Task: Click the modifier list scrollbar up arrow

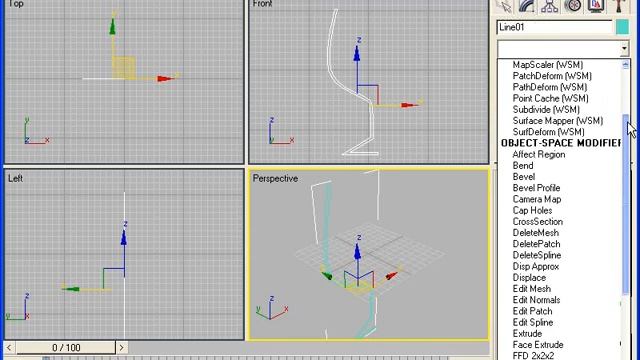Action: click(625, 64)
